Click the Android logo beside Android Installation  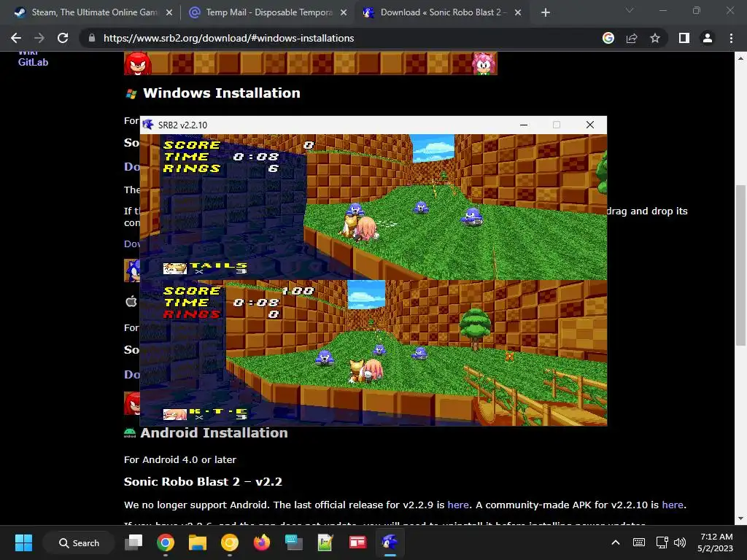point(130,433)
